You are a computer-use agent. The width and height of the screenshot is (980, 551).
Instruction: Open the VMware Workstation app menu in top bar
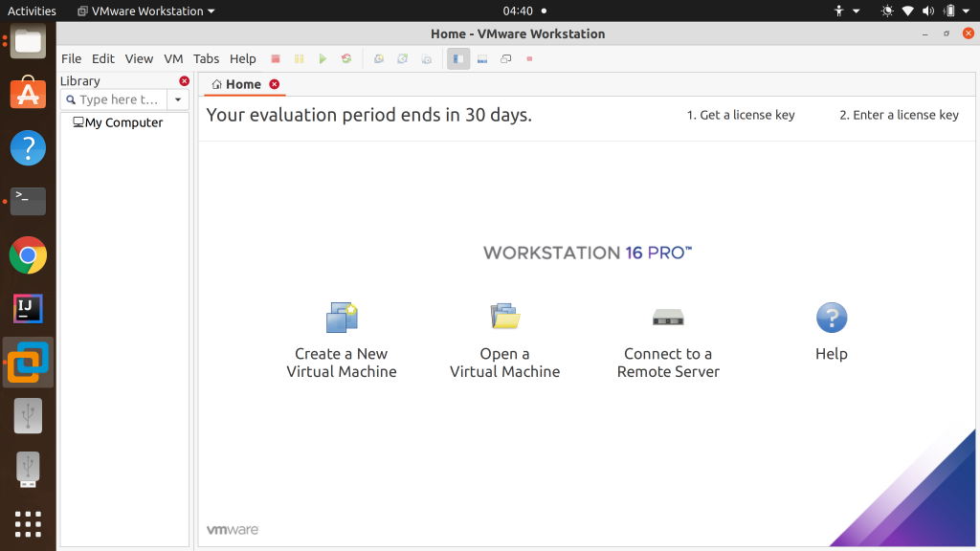point(145,11)
